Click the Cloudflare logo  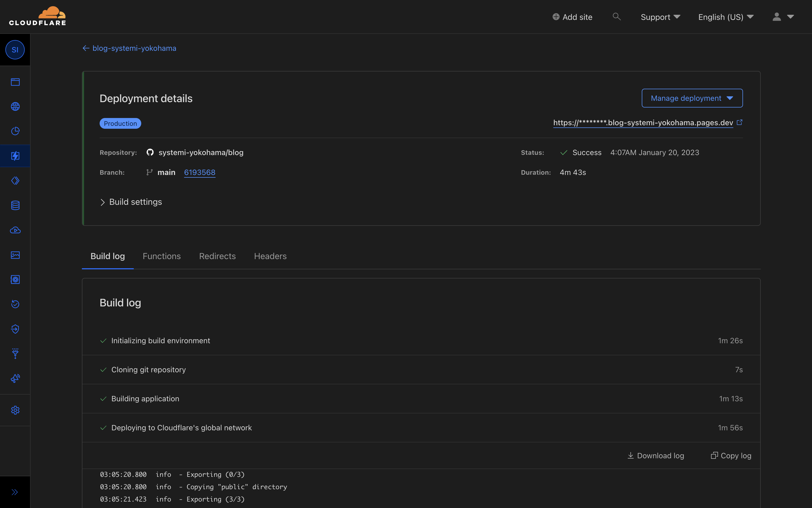pyautogui.click(x=37, y=16)
